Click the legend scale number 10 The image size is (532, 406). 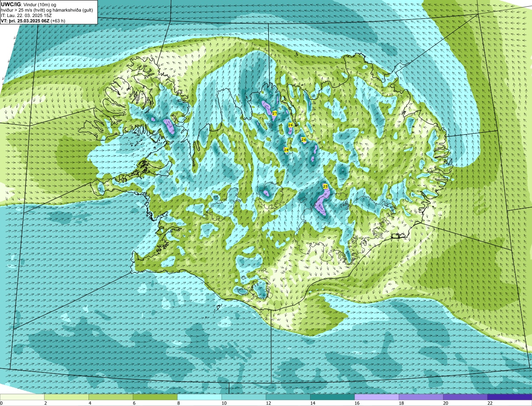point(224,403)
